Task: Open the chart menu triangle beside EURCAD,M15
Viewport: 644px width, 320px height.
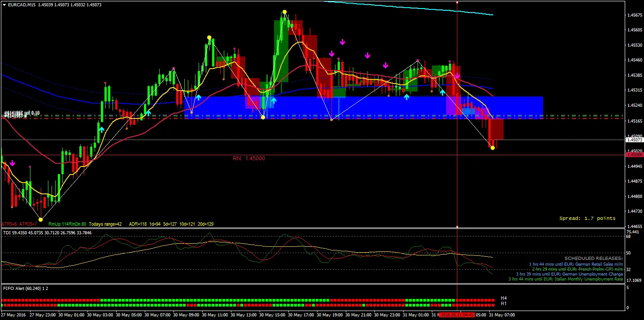Action: pyautogui.click(x=4, y=5)
